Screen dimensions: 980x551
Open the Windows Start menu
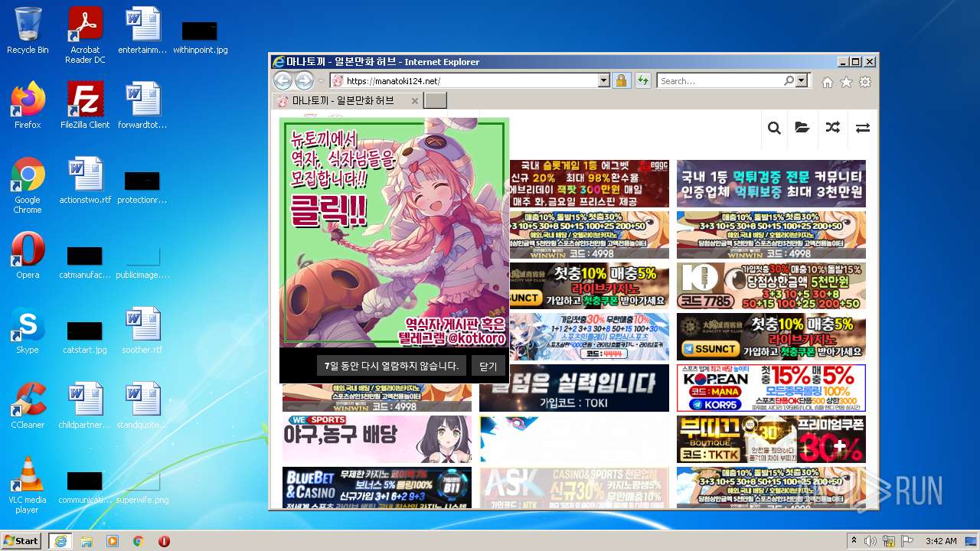click(21, 540)
